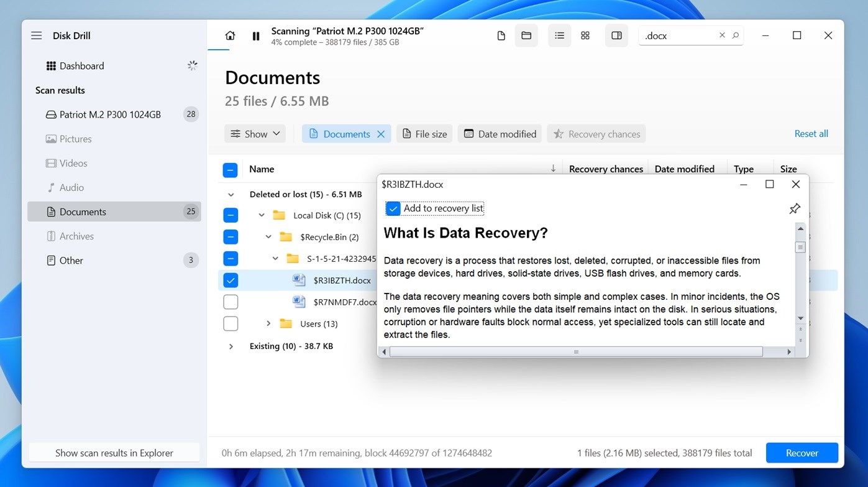Sort by the Name column
The width and height of the screenshot is (868, 487).
point(262,169)
